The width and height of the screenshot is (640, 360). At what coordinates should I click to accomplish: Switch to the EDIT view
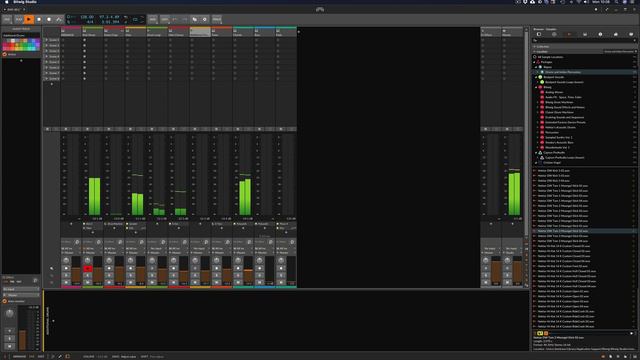point(41,357)
